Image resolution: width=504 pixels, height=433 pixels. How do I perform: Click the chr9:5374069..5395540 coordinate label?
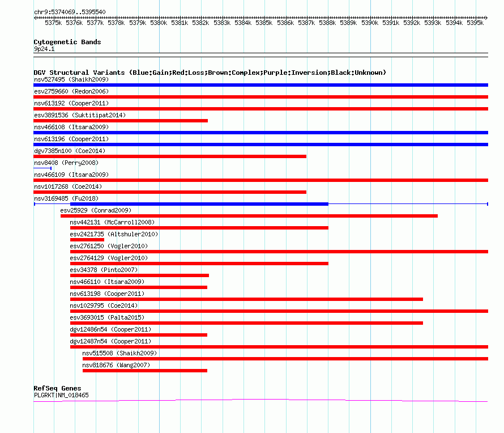click(x=70, y=12)
